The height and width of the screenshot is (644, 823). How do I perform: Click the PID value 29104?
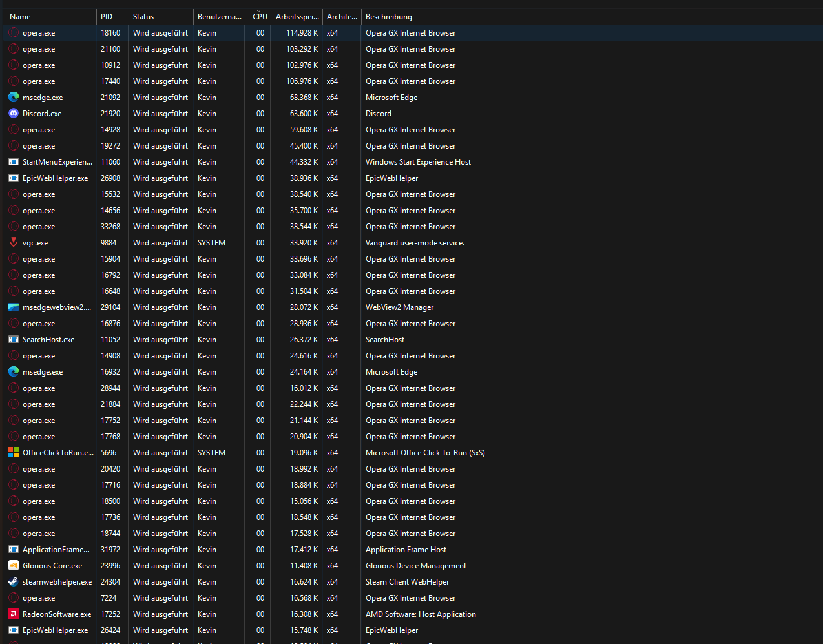(x=110, y=307)
